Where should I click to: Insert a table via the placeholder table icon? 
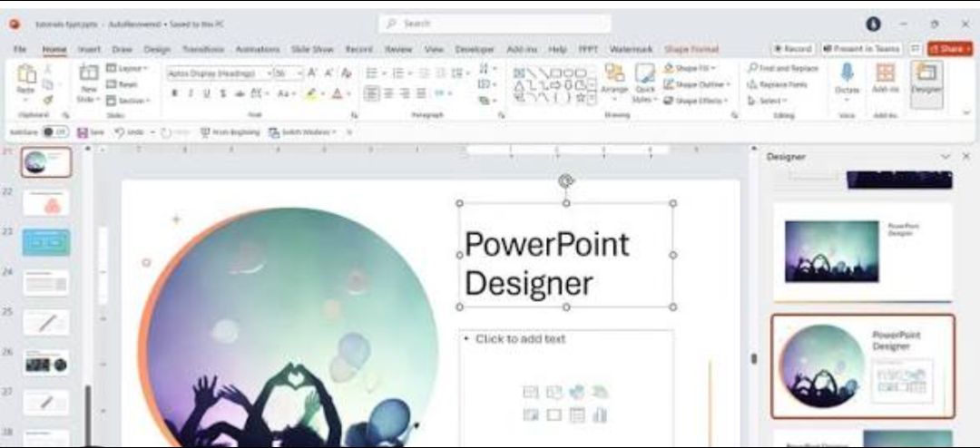[x=577, y=414]
